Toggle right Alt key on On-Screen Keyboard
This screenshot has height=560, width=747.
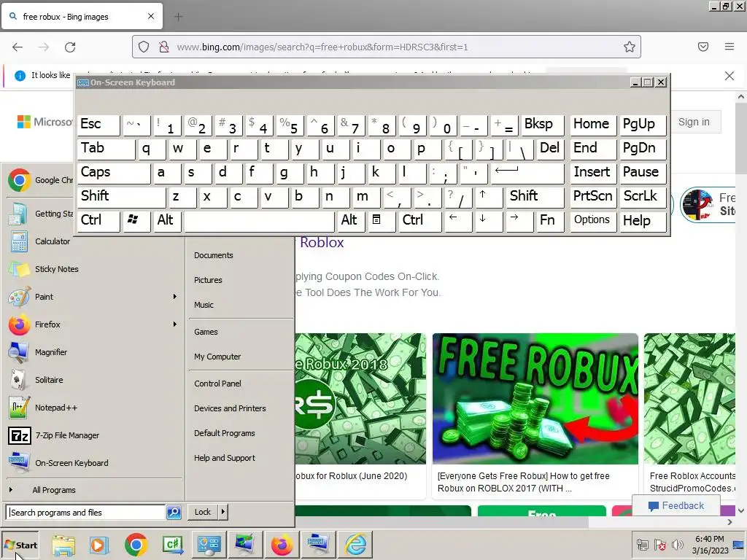tap(351, 220)
